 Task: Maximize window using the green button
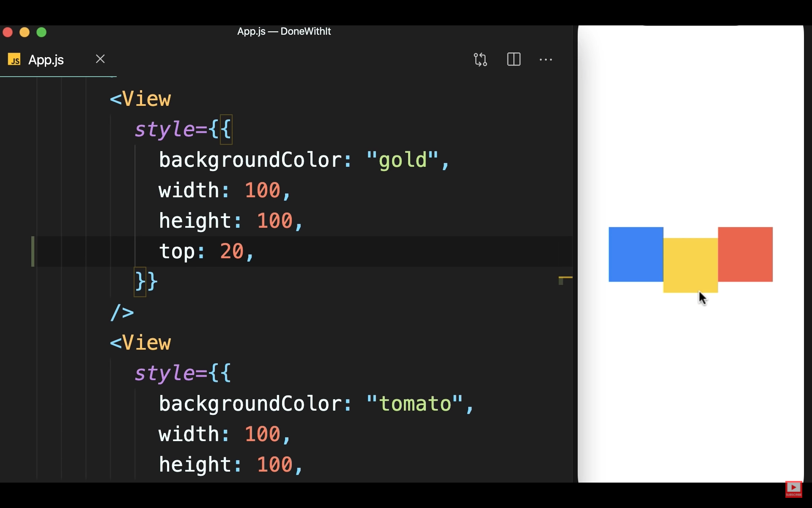(x=41, y=32)
